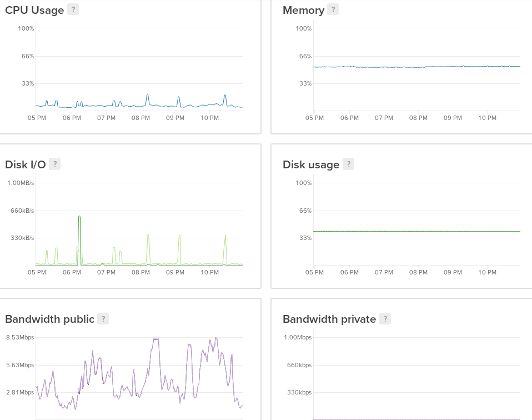Select the 10 PM label under Memory graph
This screenshot has height=420, width=532.
coord(487,118)
